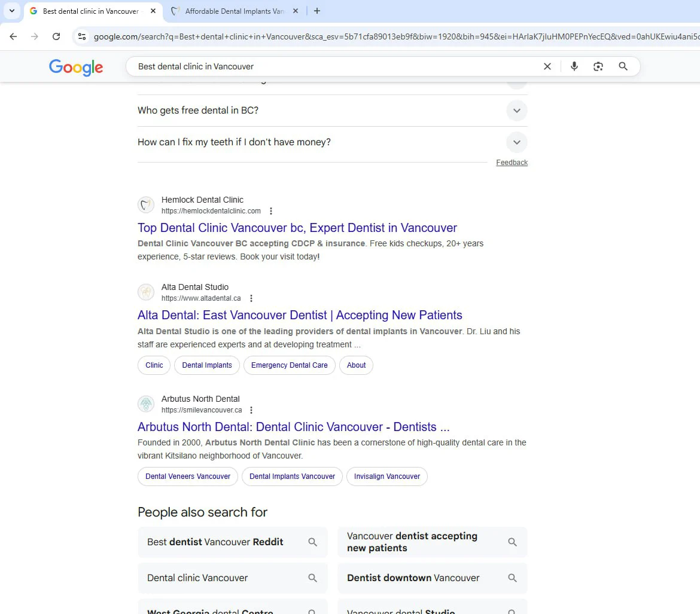The image size is (700, 614).
Task: Click the browser forward arrow
Action: [34, 36]
